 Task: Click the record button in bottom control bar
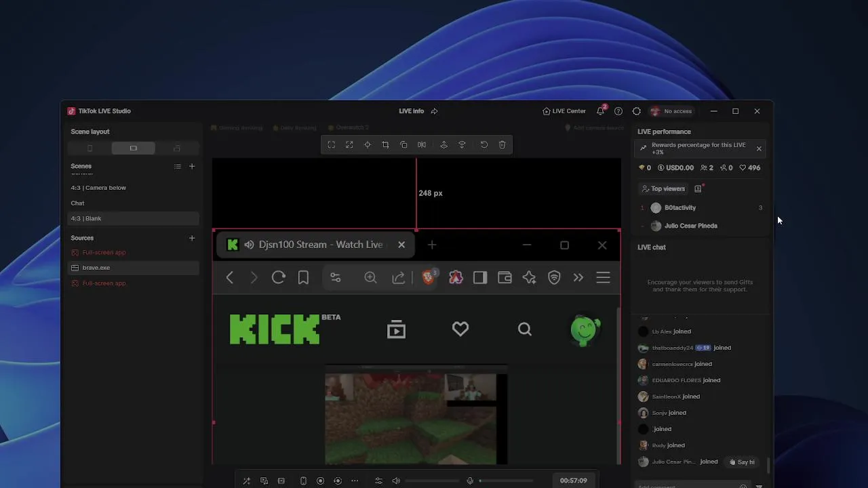pyautogui.click(x=320, y=481)
